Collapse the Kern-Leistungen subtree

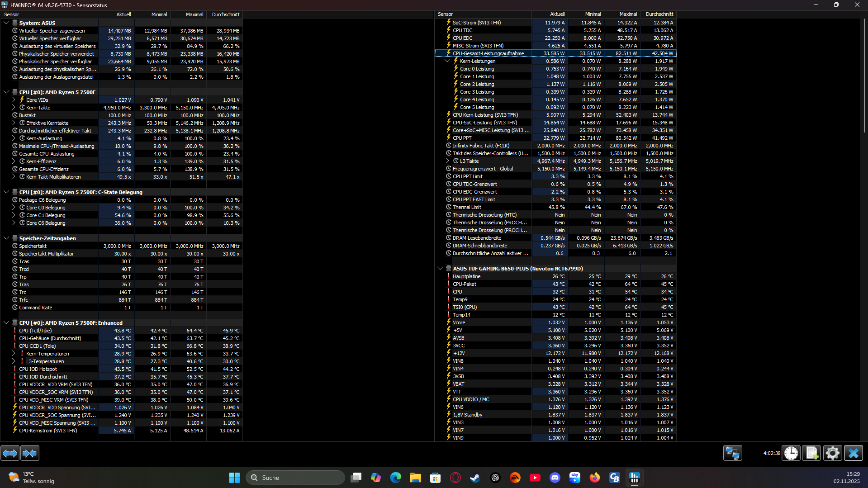(447, 61)
